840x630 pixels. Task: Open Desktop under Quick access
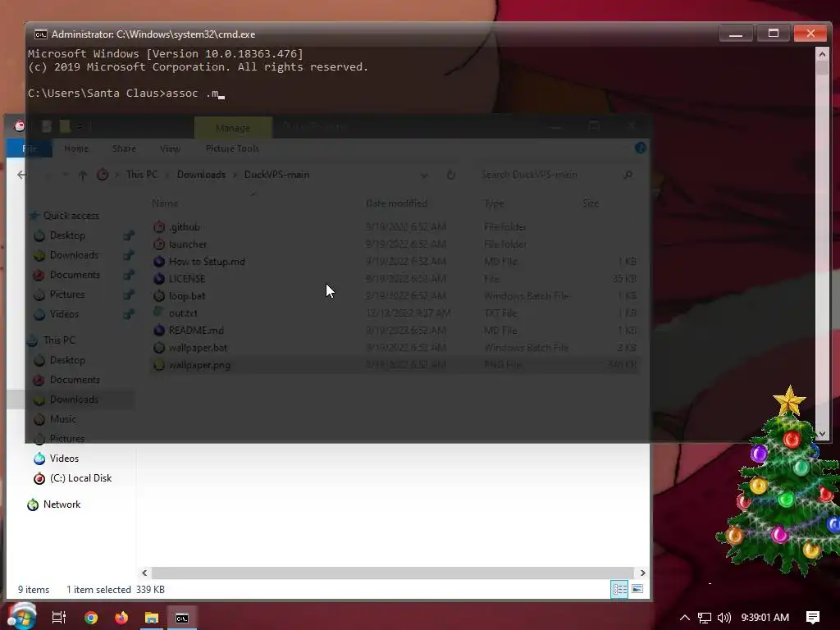[x=67, y=235]
